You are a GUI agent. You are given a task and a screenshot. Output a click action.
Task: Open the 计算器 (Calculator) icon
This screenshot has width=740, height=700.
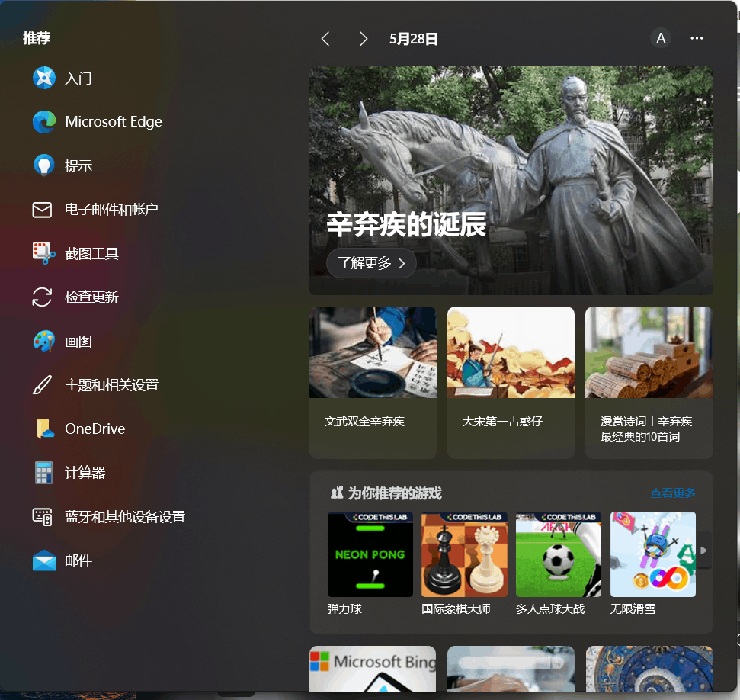click(x=43, y=472)
